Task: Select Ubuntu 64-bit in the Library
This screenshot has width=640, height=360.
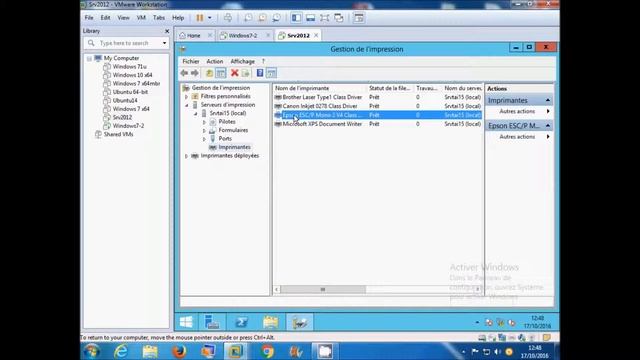Action: tap(130, 92)
